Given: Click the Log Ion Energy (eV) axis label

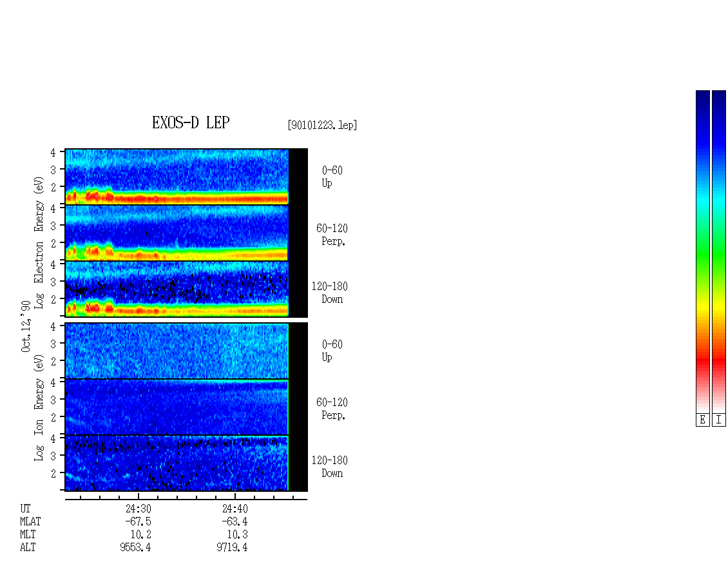Looking at the screenshot, I should click(39, 407).
